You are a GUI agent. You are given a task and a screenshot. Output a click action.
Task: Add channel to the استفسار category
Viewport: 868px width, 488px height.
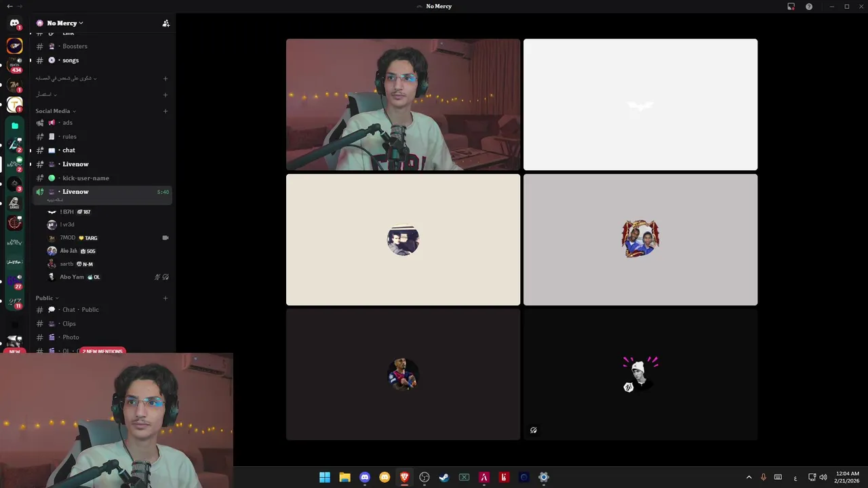(x=165, y=95)
